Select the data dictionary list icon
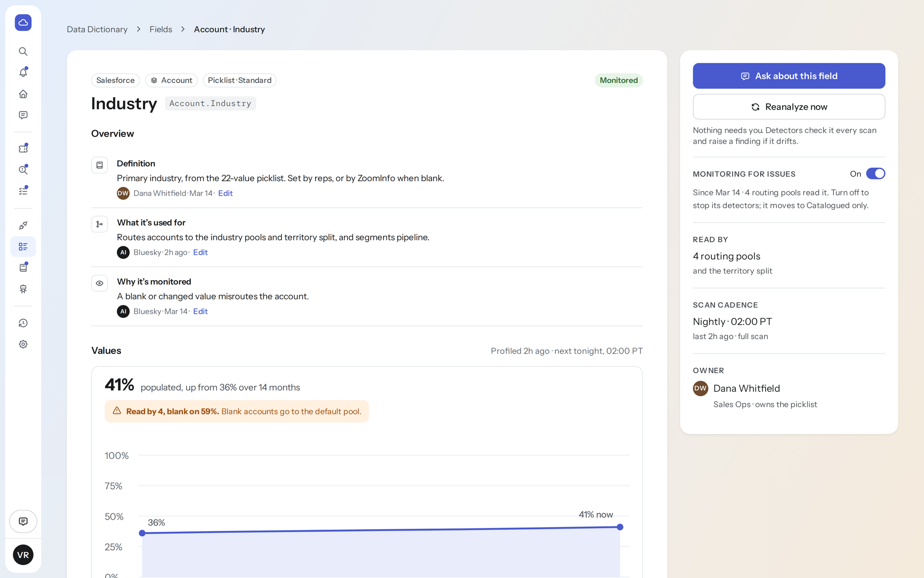This screenshot has height=578, width=924. [23, 247]
